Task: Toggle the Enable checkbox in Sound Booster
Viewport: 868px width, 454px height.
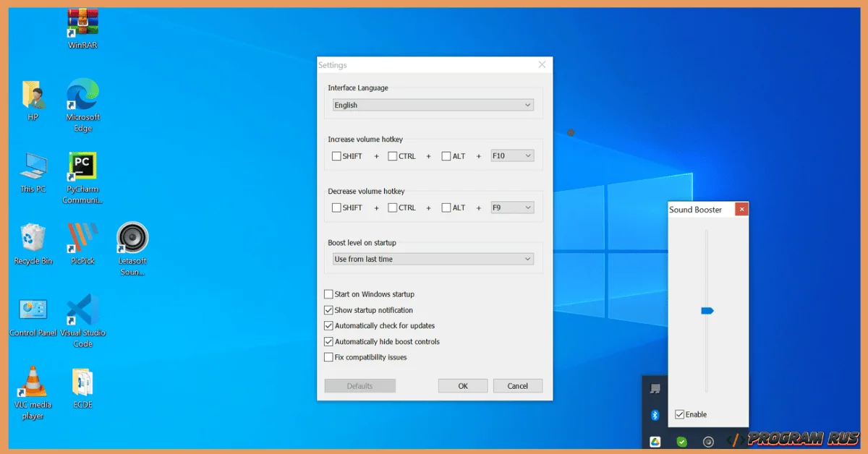Action: [679, 414]
